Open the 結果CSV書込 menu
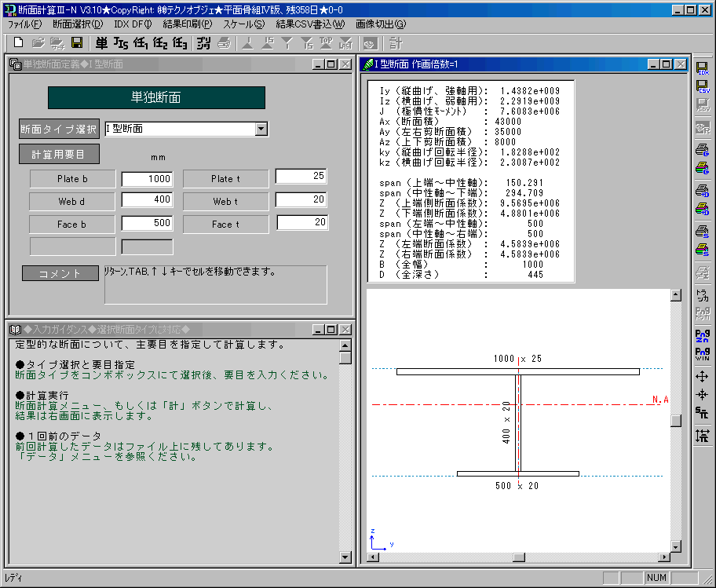The height and width of the screenshot is (588, 716). pos(310,24)
